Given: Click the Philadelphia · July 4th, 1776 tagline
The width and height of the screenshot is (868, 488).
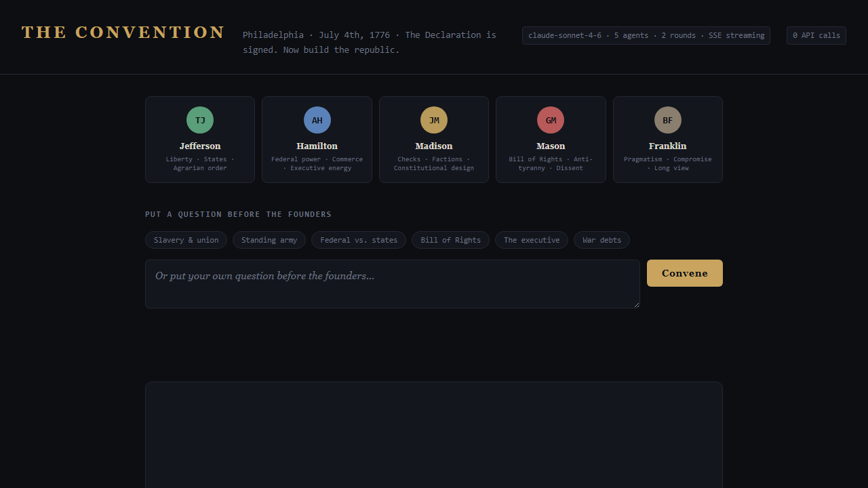Looking at the screenshot, I should click(370, 42).
